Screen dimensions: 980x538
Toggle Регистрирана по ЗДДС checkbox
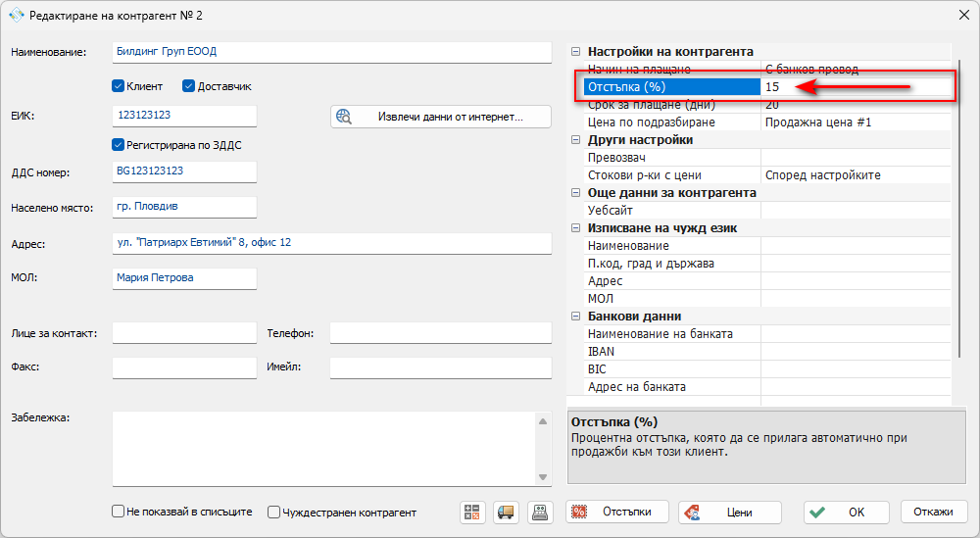(119, 145)
